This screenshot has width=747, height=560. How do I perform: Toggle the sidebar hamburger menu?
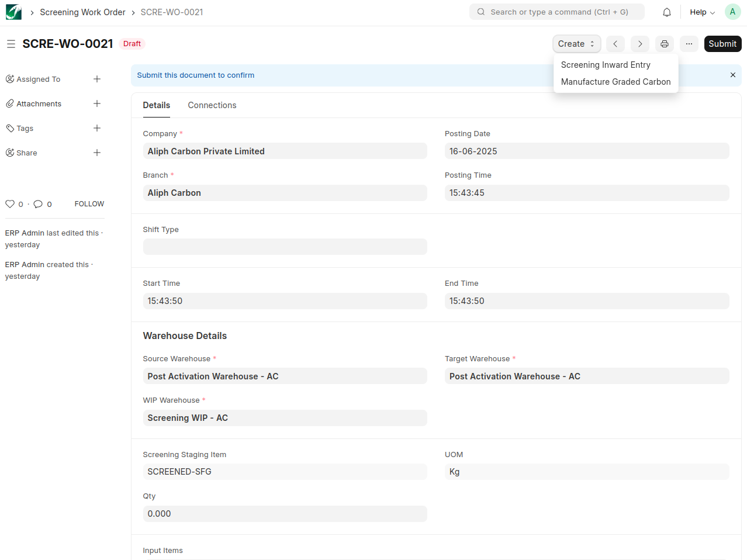tap(11, 44)
